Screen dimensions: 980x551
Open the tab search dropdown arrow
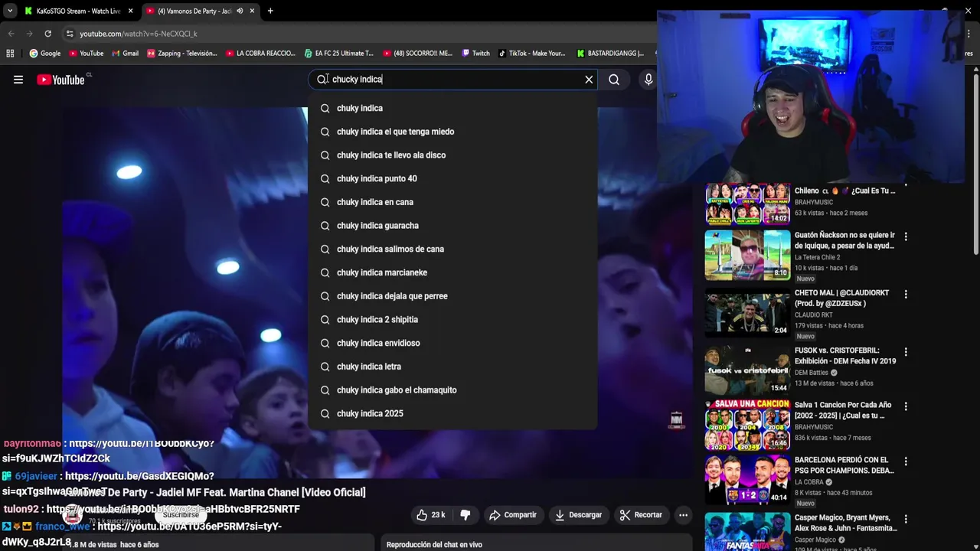coord(10,11)
